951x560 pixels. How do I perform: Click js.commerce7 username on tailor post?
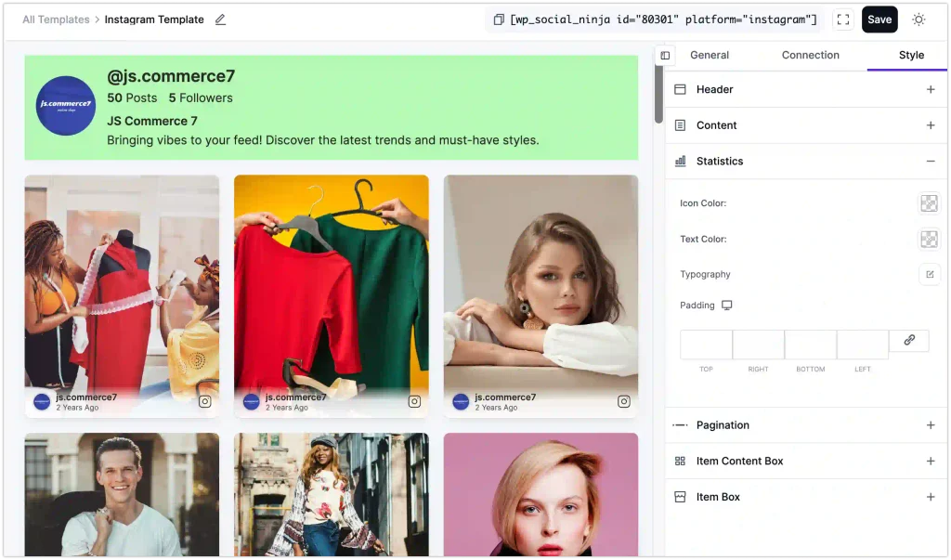(86, 397)
